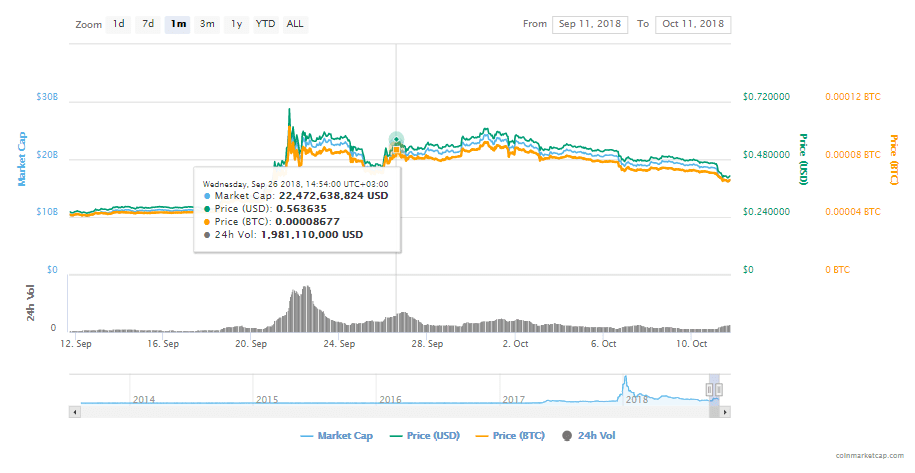
Task: Click the left navigator range handle
Action: [x=710, y=388]
